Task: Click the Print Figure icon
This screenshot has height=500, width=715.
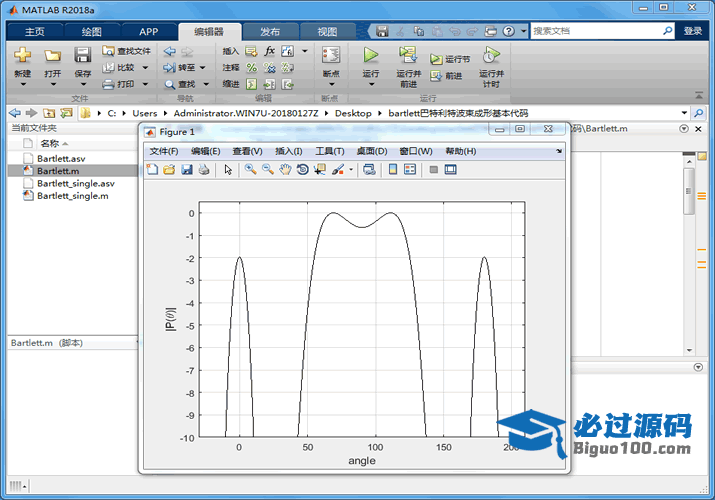Action: pos(204,170)
